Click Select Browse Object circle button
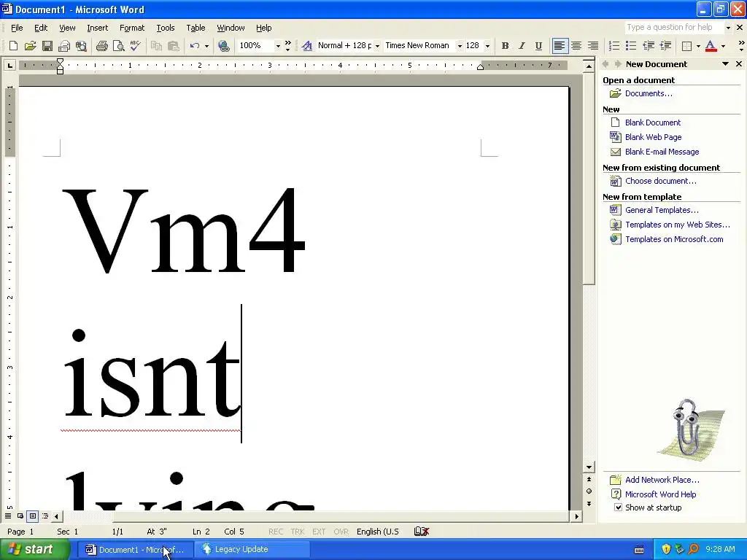The width and height of the screenshot is (747, 560). pos(589,491)
